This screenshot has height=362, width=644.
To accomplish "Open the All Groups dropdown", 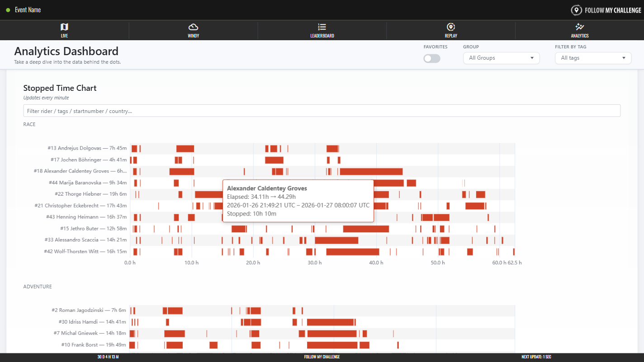I will (x=501, y=58).
